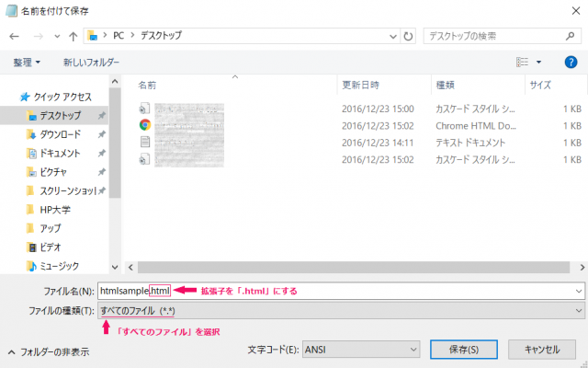The image size is (588, 368).
Task: Select CSS file dated 2016/12/23 15:02
Action: tap(145, 159)
